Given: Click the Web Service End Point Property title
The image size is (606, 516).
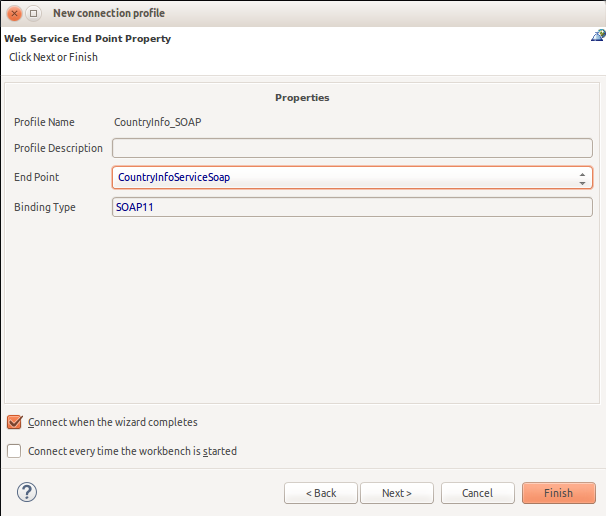Looking at the screenshot, I should [x=88, y=39].
